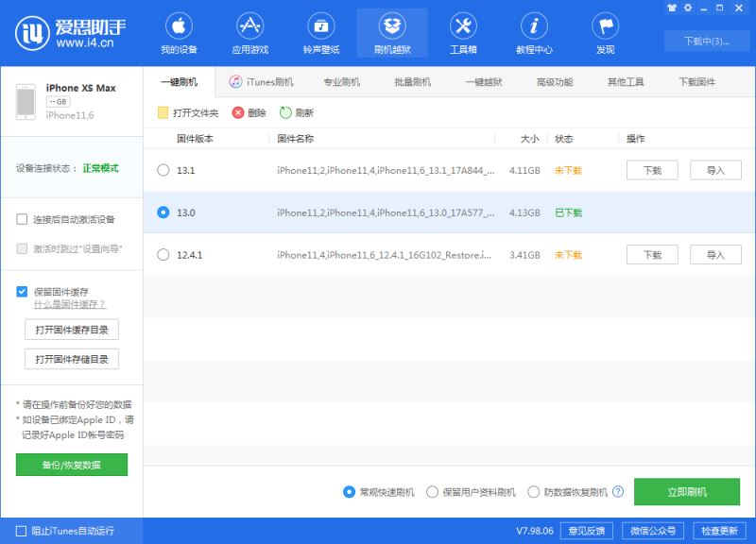
Task: Click the red 删除 delete icon
Action: pos(238,112)
